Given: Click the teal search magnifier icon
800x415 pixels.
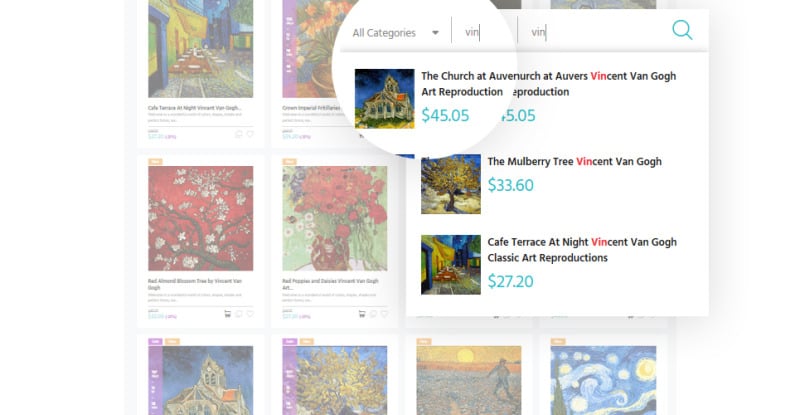Looking at the screenshot, I should (682, 30).
